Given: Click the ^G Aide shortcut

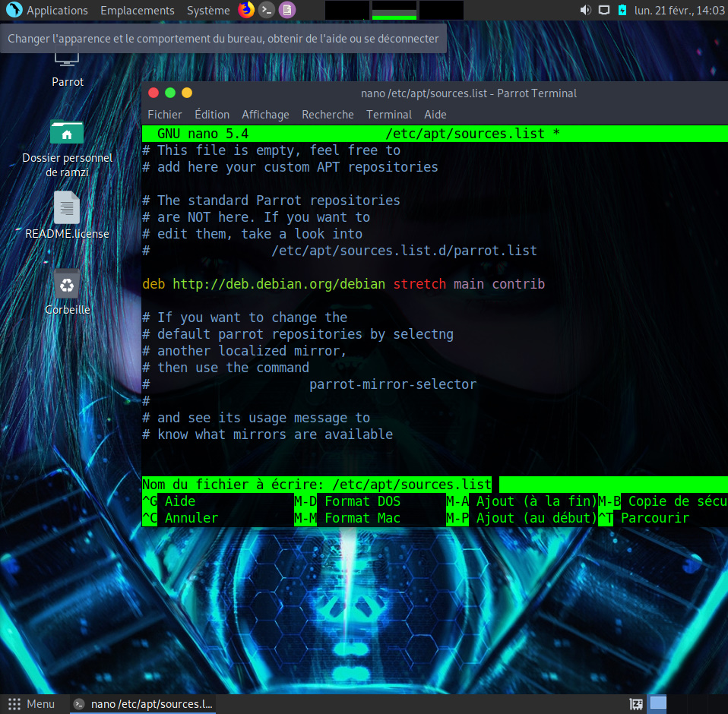Looking at the screenshot, I should (169, 501).
